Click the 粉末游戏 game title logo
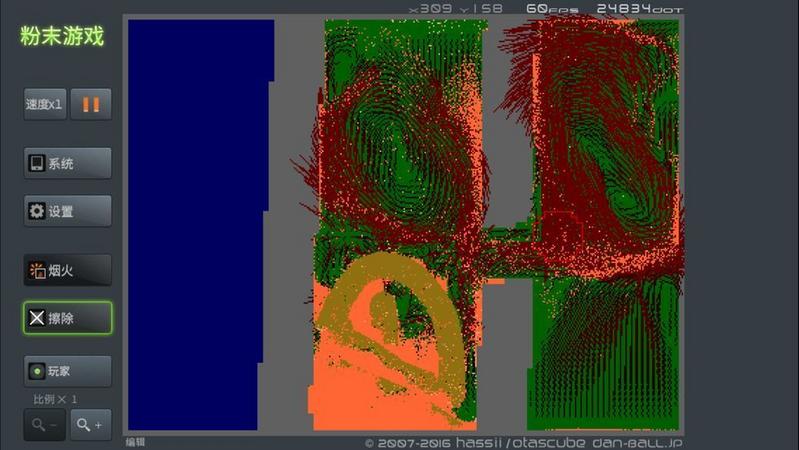The height and width of the screenshot is (450, 799). [x=62, y=37]
